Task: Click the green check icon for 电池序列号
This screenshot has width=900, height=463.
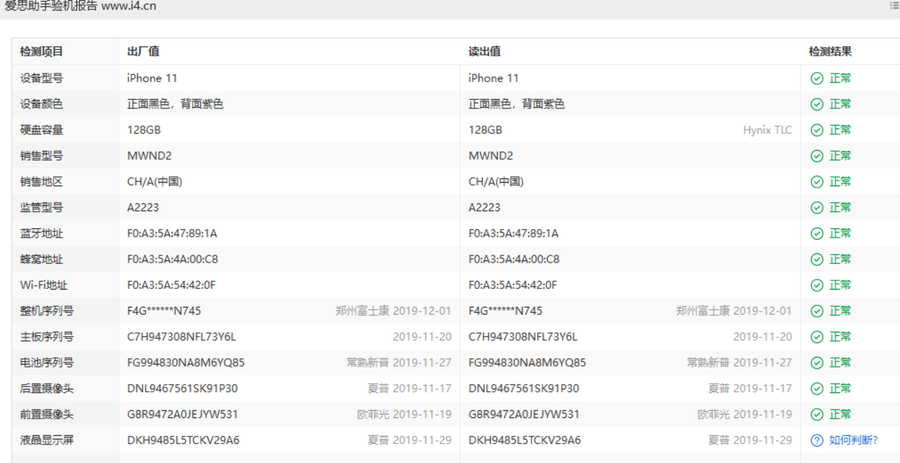Action: click(x=817, y=363)
